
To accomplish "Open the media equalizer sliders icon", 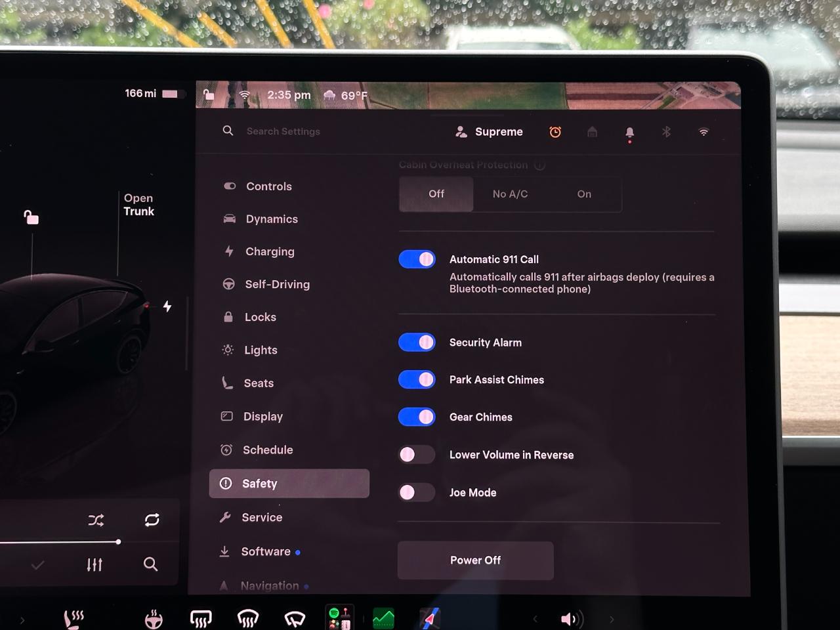I will click(94, 564).
